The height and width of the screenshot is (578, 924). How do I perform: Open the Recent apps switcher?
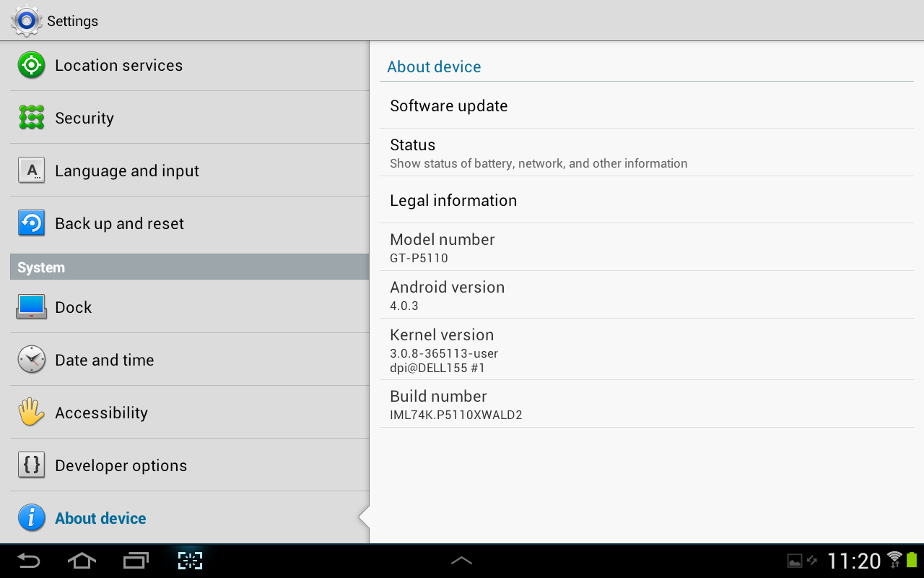(136, 561)
